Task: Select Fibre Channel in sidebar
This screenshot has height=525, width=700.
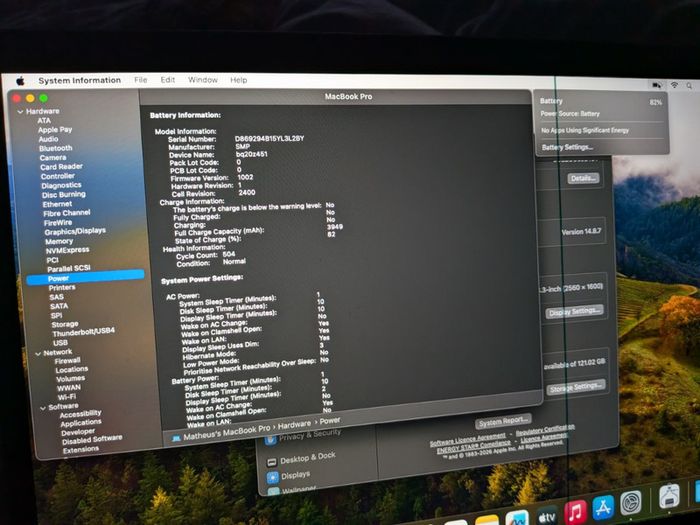Action: click(x=67, y=213)
